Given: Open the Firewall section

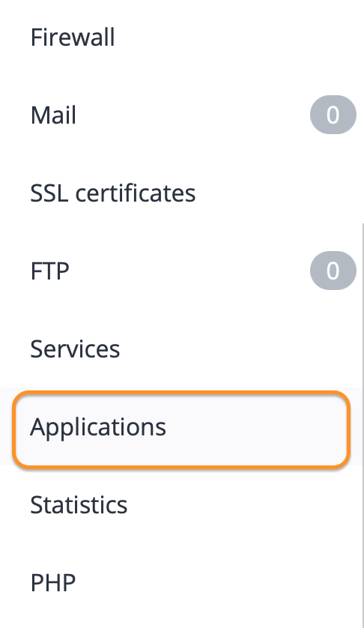Looking at the screenshot, I should (x=181, y=37).
